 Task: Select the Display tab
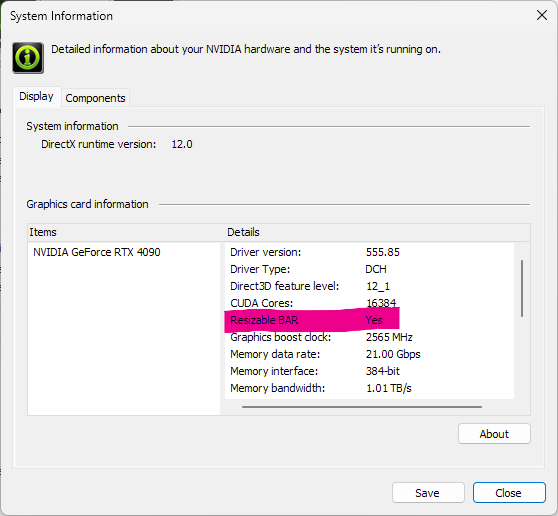(36, 96)
